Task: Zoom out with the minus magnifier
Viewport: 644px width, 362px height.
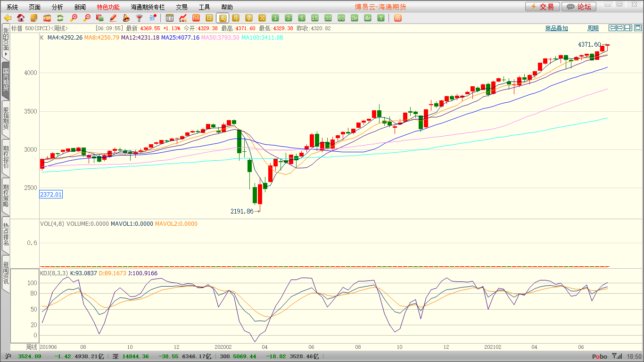Action: tap(87, 18)
